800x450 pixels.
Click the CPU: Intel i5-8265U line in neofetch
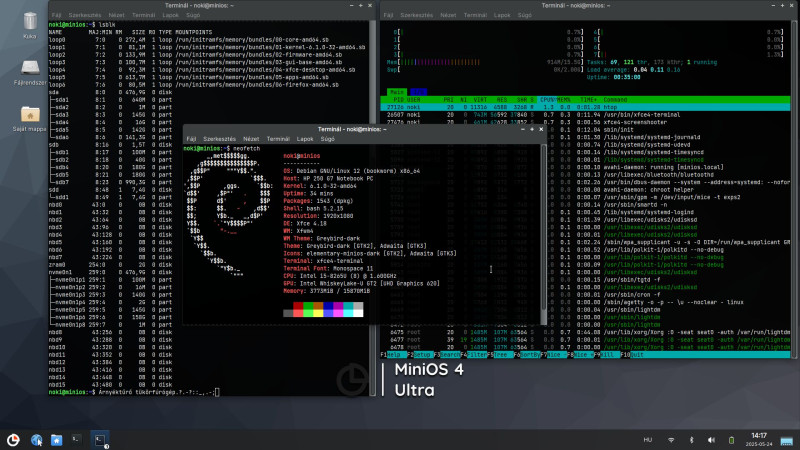(x=340, y=276)
